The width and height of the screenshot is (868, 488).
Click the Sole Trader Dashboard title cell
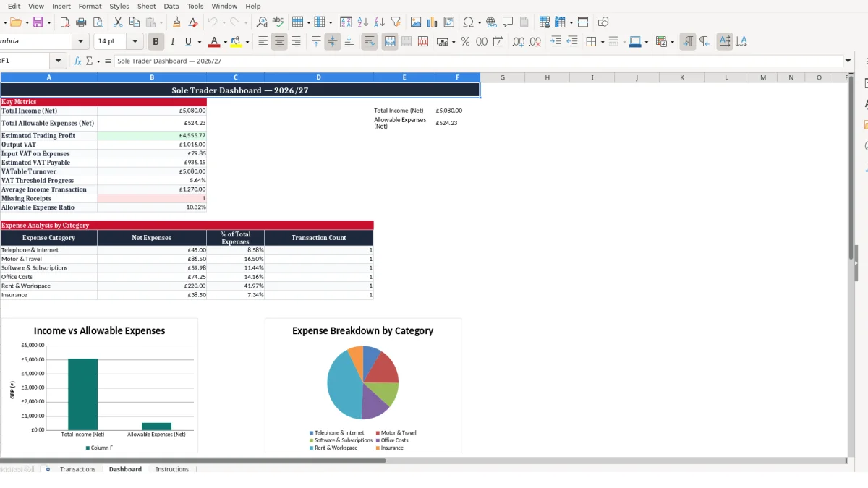point(240,90)
